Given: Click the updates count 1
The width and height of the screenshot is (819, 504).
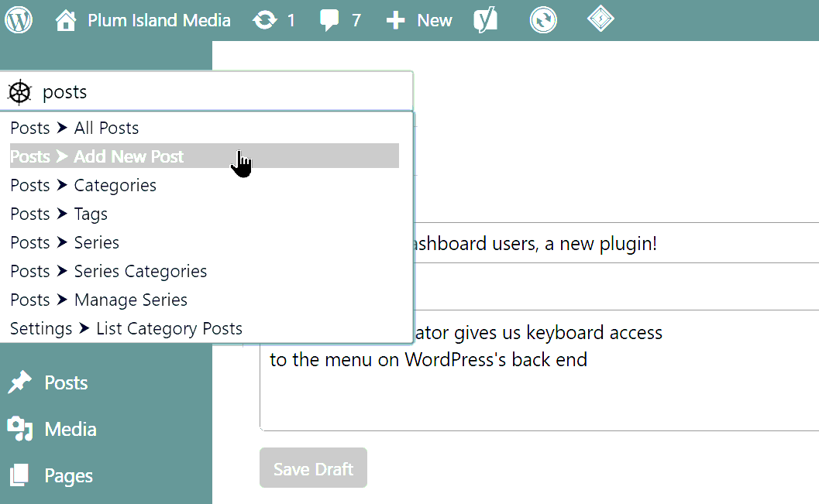Looking at the screenshot, I should pos(291,20).
